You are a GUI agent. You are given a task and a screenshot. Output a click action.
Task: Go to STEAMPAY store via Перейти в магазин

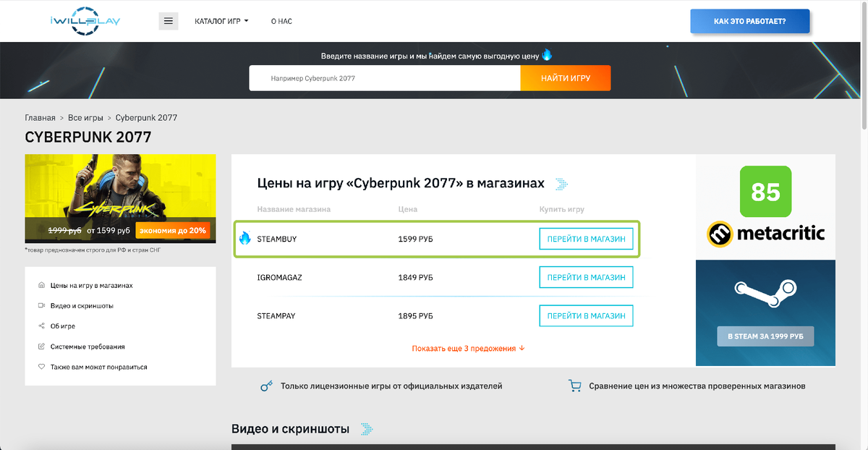(x=586, y=316)
